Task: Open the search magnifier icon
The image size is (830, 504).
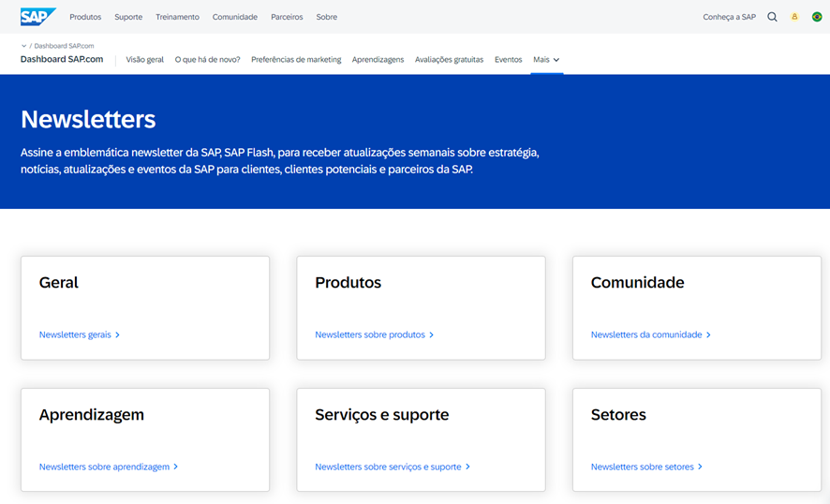Action: tap(772, 17)
